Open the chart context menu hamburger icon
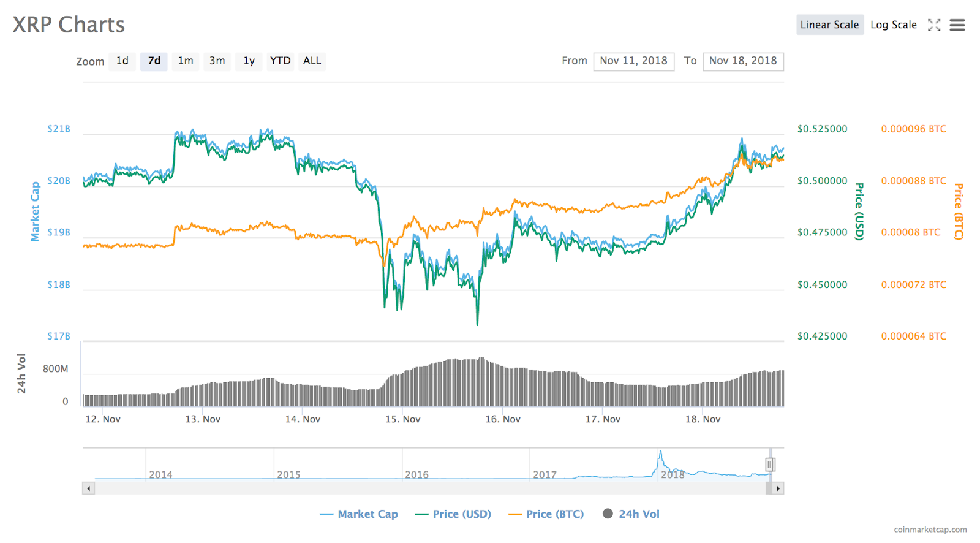This screenshot has height=543, width=980. pos(957,25)
